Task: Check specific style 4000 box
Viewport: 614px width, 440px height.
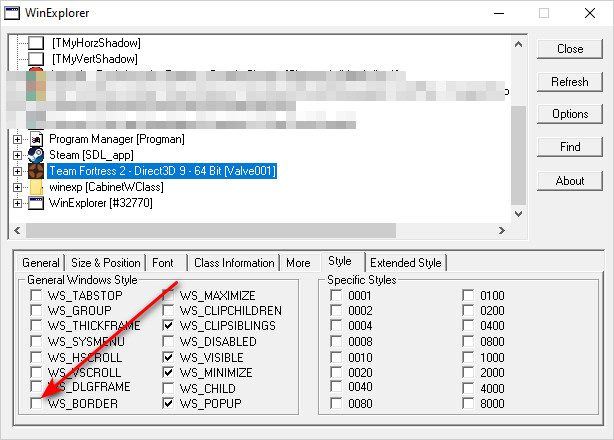Action: point(468,388)
